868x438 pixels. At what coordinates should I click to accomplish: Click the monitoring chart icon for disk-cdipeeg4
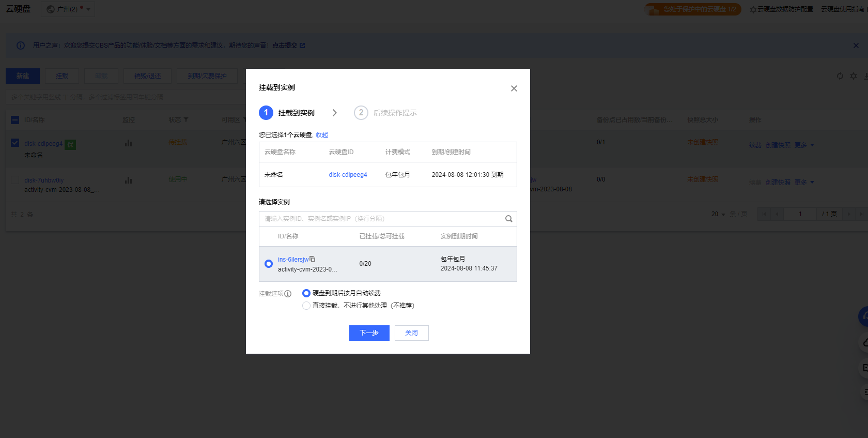pos(128,143)
